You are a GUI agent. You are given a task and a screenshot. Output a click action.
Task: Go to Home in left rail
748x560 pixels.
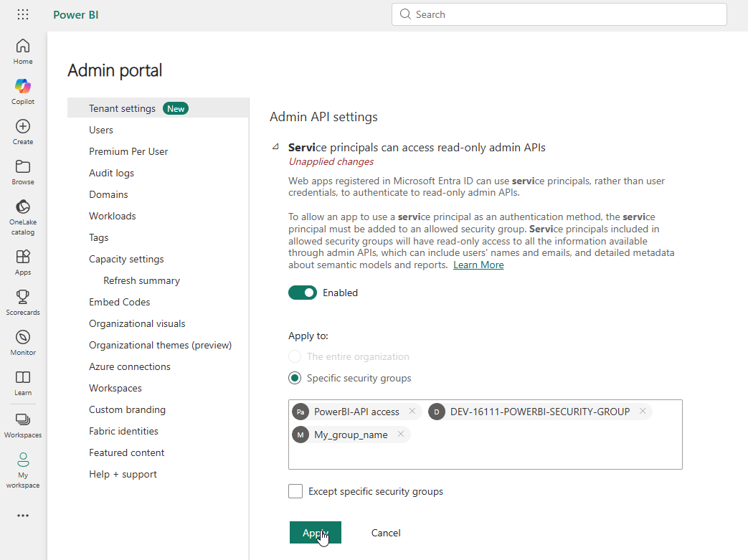23,51
